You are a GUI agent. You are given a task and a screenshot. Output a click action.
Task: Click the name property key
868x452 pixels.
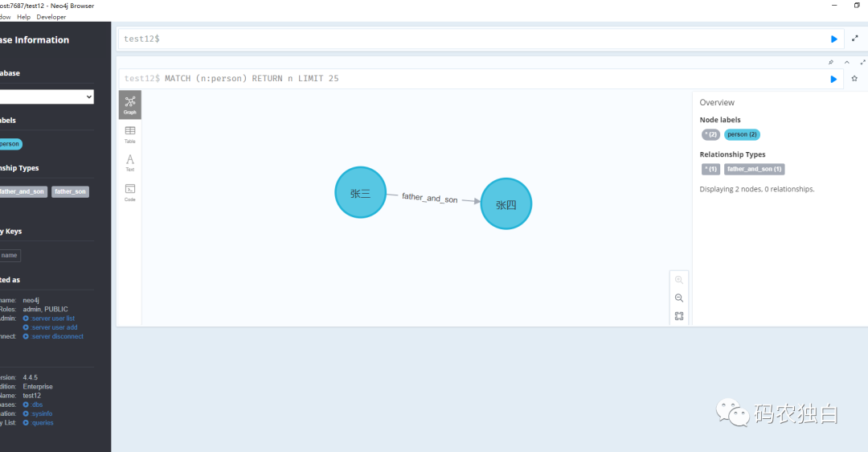tap(10, 256)
